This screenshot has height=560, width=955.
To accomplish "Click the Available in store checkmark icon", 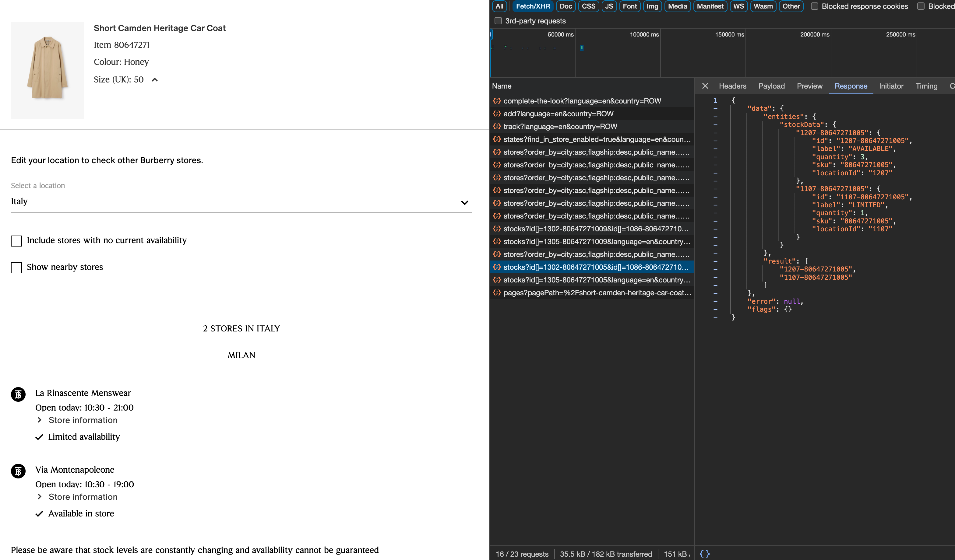I will [x=39, y=514].
